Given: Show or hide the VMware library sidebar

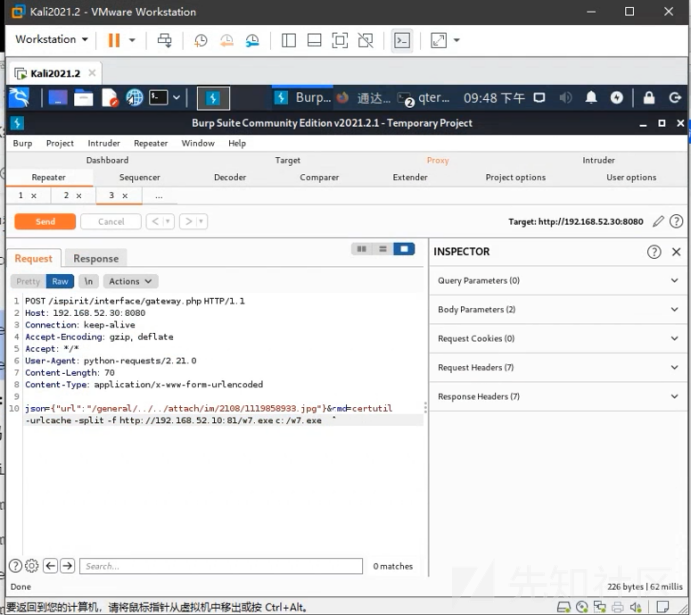Looking at the screenshot, I should (x=289, y=40).
